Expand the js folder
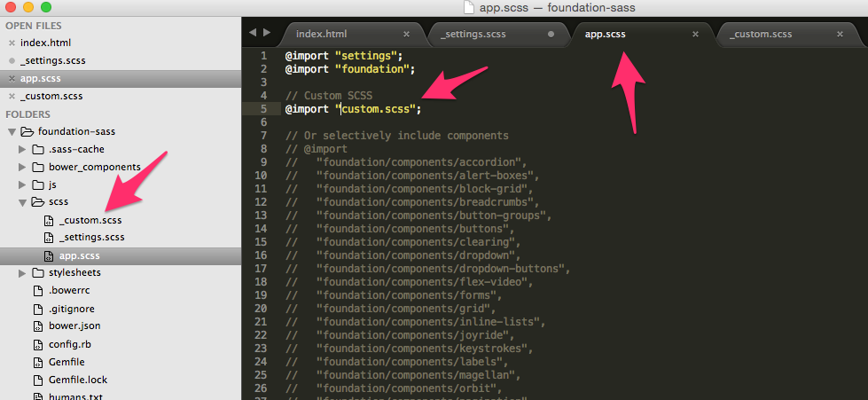This screenshot has height=400, width=868. (x=22, y=185)
